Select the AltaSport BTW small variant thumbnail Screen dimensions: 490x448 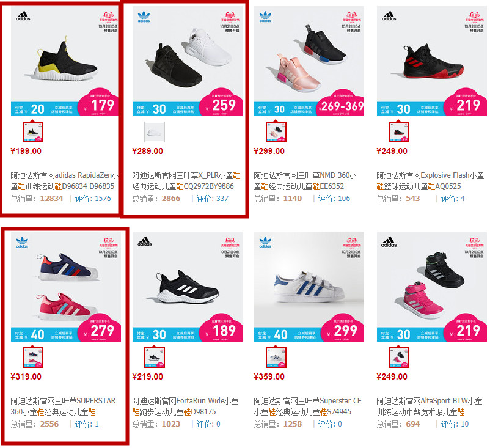click(x=399, y=358)
